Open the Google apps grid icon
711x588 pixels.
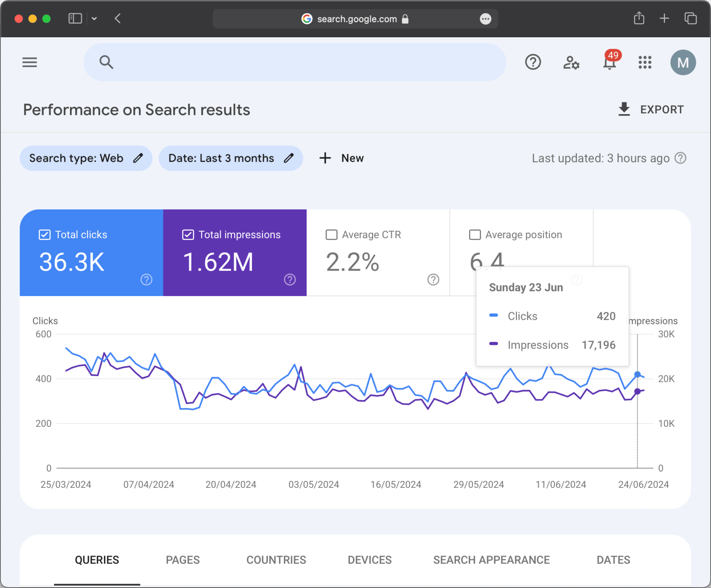[645, 62]
